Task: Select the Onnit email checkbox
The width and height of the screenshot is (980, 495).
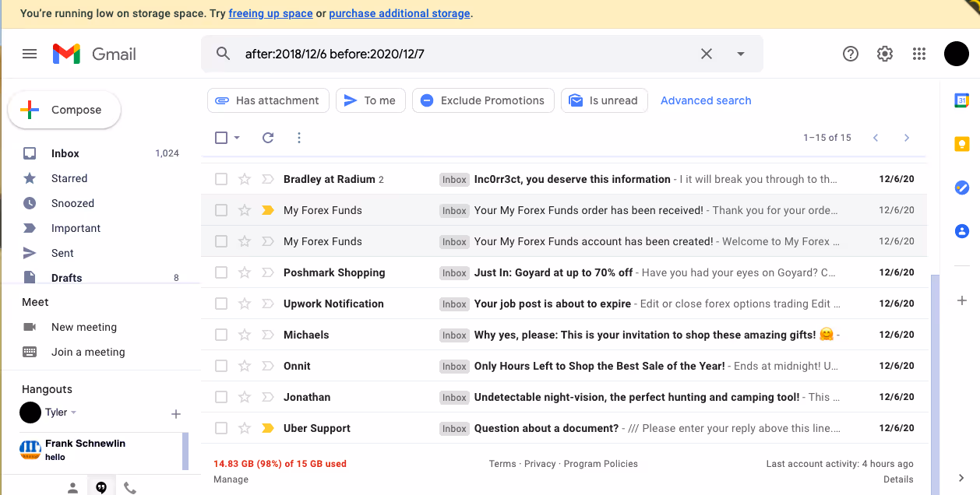Action: (221, 366)
